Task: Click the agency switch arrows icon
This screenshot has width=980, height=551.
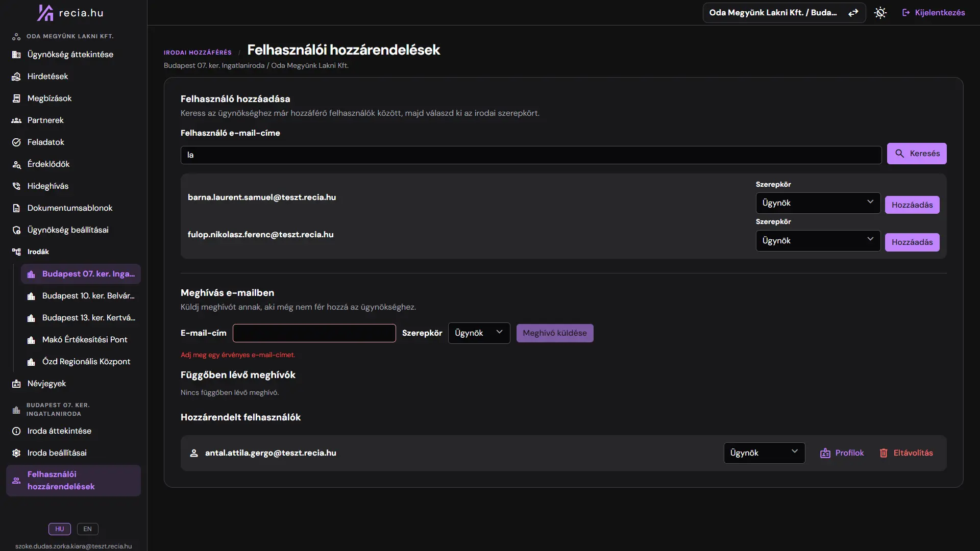Action: [x=853, y=13]
